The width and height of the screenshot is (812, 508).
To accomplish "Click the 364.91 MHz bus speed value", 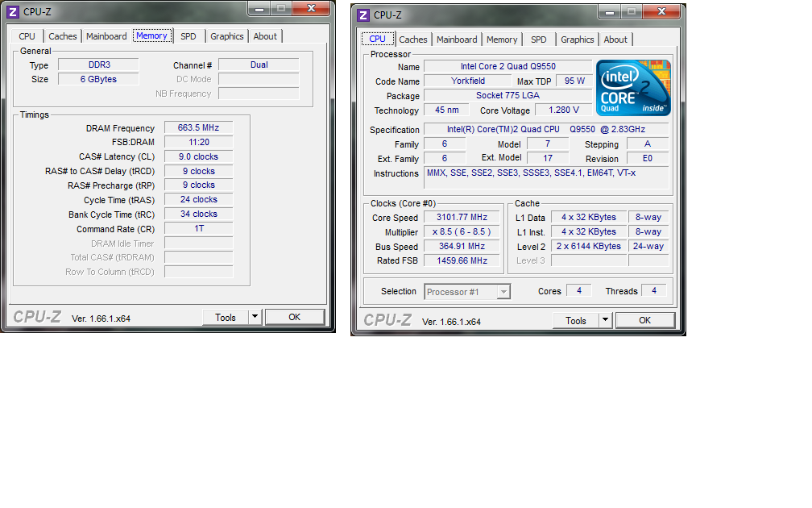I will pyautogui.click(x=462, y=246).
